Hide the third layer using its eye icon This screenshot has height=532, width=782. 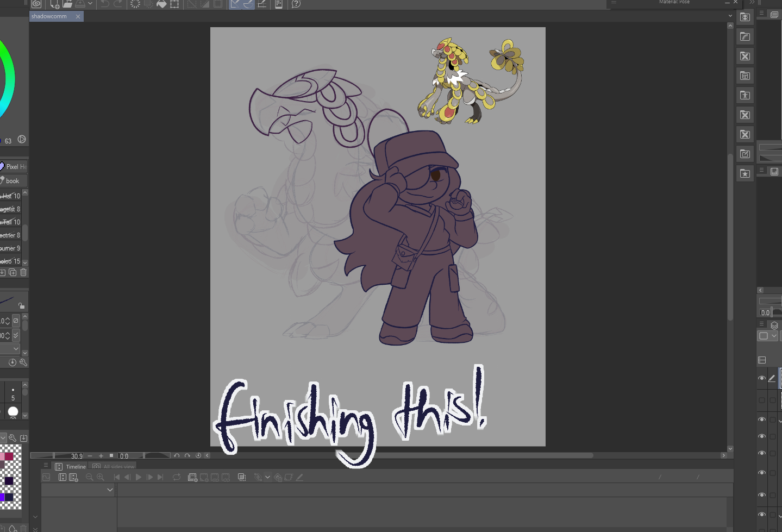(x=762, y=420)
